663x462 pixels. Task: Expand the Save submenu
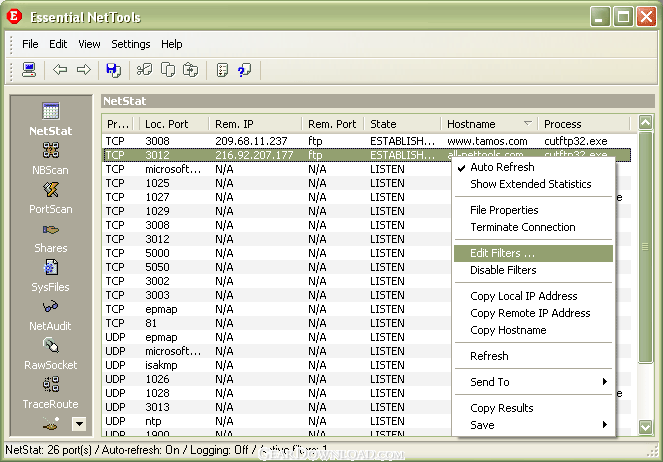tap(533, 425)
